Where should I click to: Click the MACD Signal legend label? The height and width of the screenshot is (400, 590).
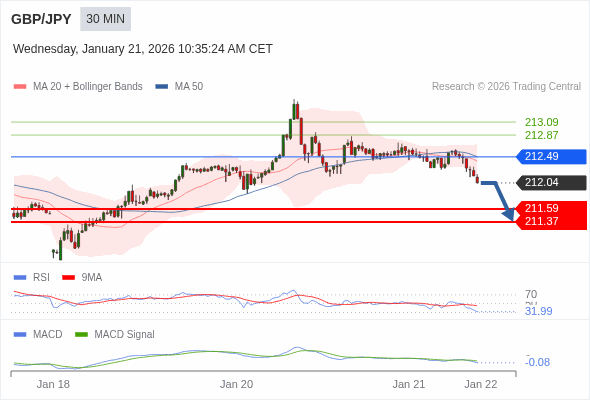tap(124, 334)
